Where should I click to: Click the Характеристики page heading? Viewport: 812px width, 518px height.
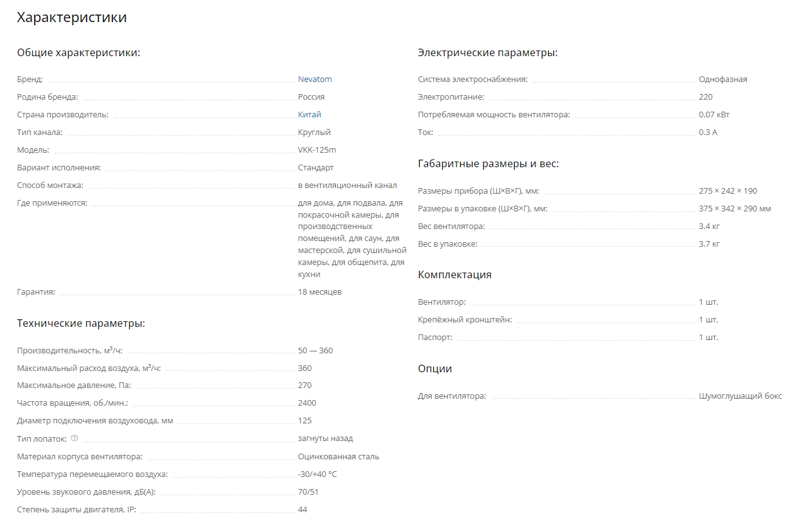[71, 18]
